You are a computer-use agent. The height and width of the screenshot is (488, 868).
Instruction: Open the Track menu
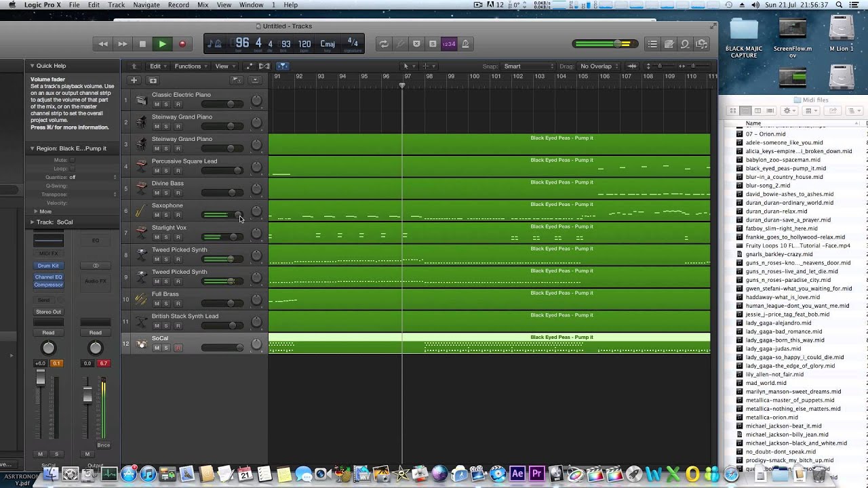(x=116, y=5)
